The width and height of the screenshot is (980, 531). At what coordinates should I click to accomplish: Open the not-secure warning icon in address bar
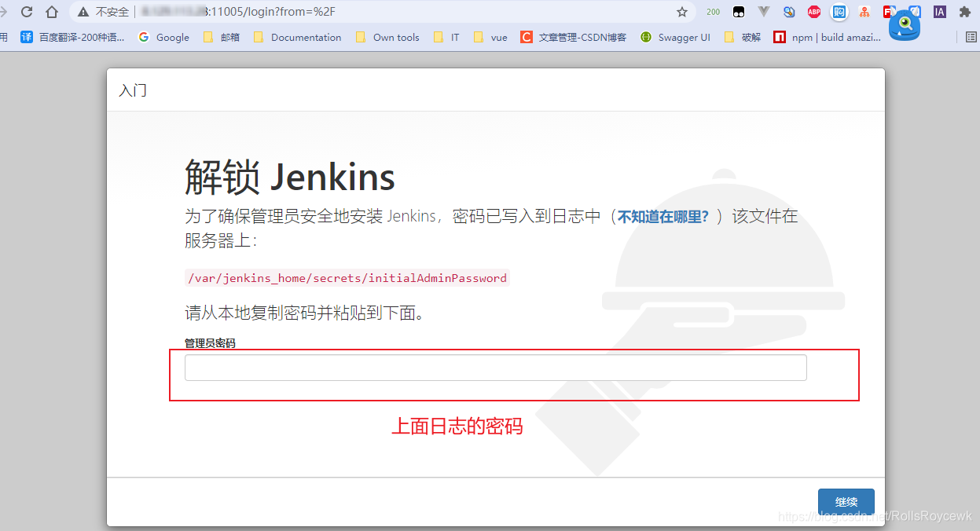click(83, 12)
